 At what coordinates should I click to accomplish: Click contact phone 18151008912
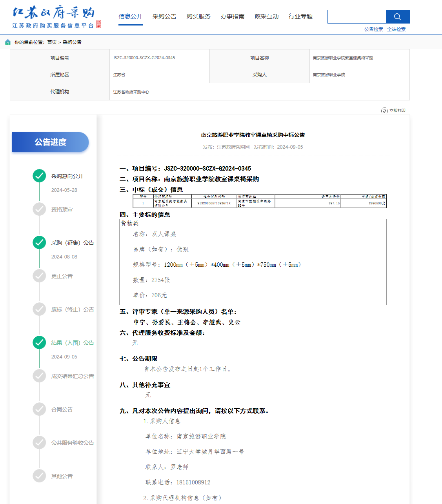(193, 482)
